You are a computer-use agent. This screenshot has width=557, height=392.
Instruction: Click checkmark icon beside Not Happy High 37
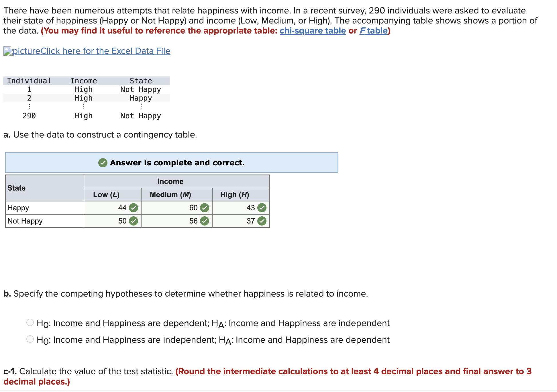click(x=262, y=221)
